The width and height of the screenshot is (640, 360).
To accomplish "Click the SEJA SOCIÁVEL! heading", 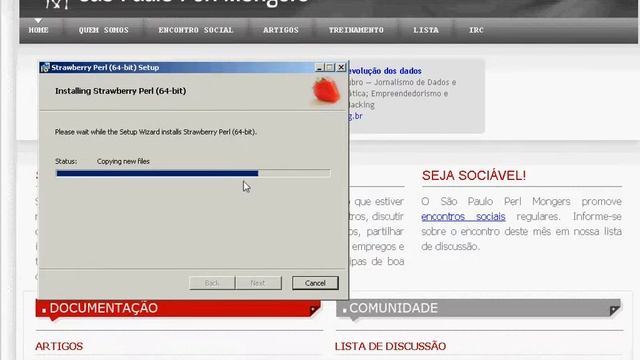I will tap(474, 176).
